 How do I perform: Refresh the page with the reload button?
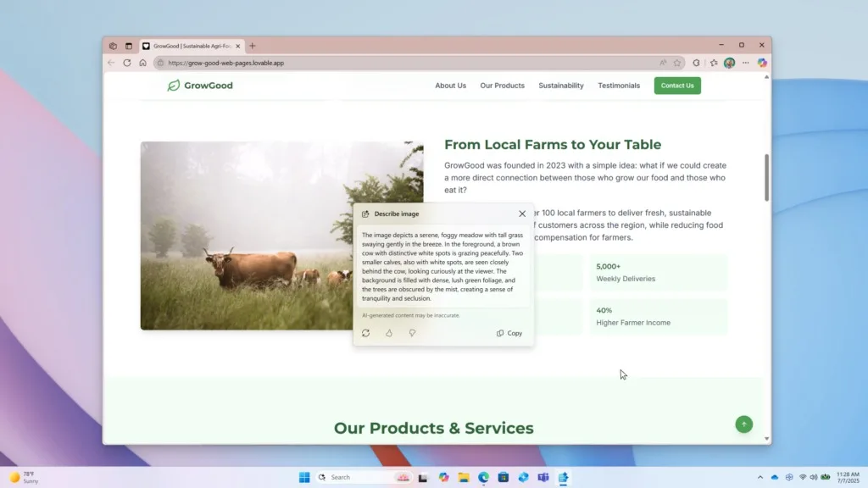coord(127,63)
